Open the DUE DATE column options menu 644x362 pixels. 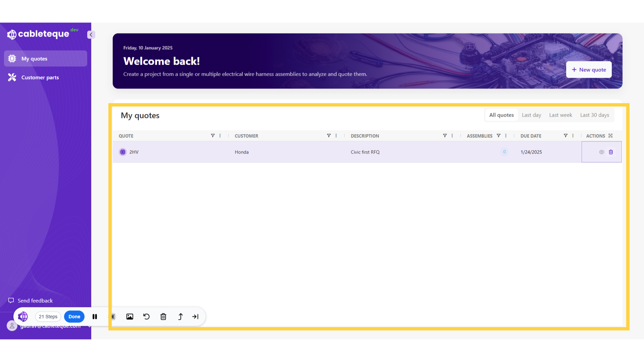coord(573,136)
